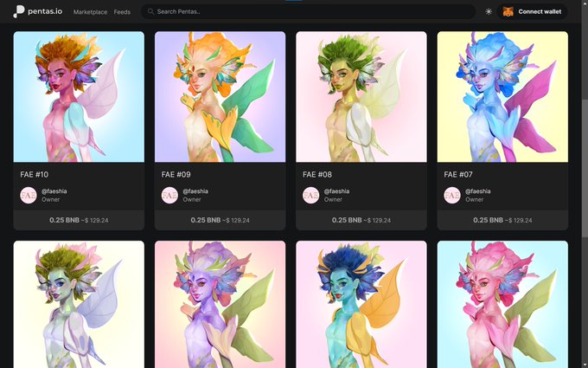Click the 0.25 BNB price on FAE #08
Image resolution: width=588 pixels, height=368 pixels.
(x=347, y=220)
